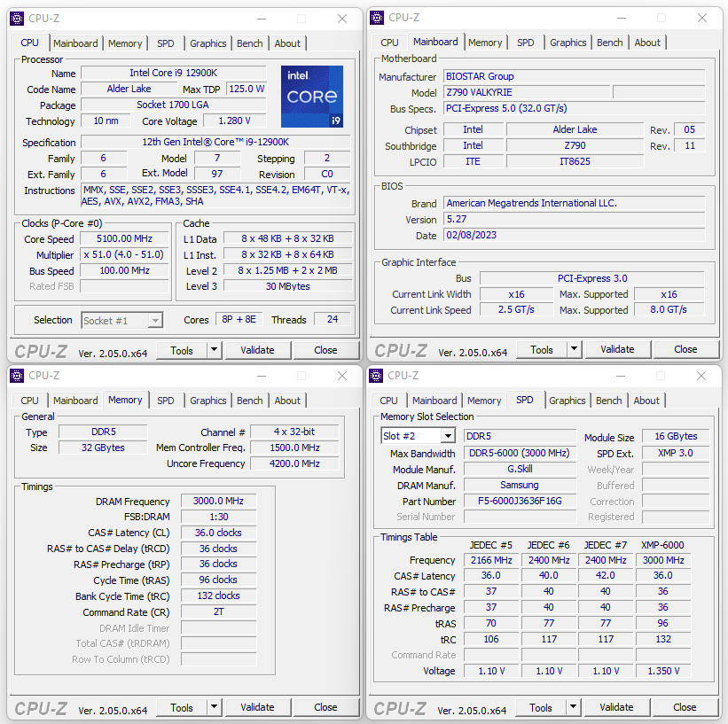Click the CPU-Z app icon in the Memory window title bar
The height and width of the screenshot is (724, 728).
click(17, 376)
